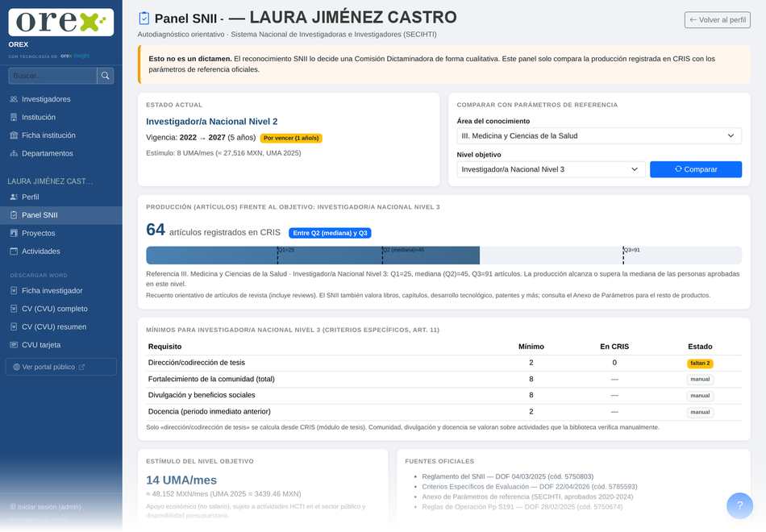Viewport: 766px width, 532px height.
Task: Click the 64 artículos count
Action: point(156,230)
